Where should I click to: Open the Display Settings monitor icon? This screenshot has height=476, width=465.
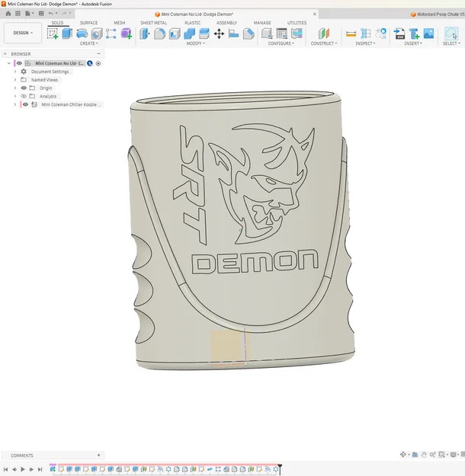tap(453, 455)
